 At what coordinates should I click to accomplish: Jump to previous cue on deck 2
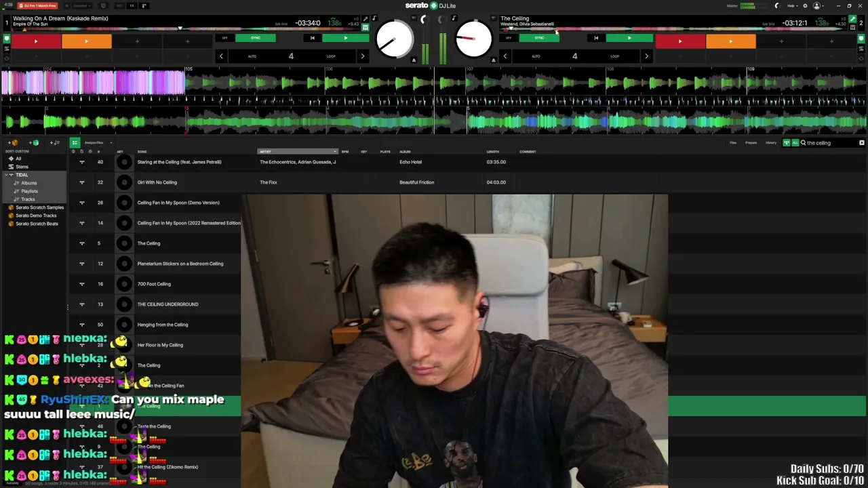[x=596, y=38]
